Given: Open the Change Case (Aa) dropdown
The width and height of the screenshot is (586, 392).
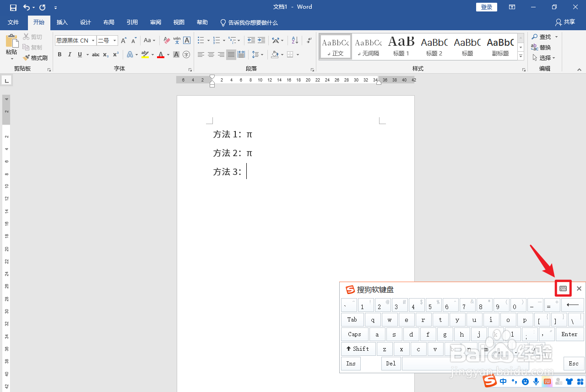Looking at the screenshot, I should (x=149, y=40).
